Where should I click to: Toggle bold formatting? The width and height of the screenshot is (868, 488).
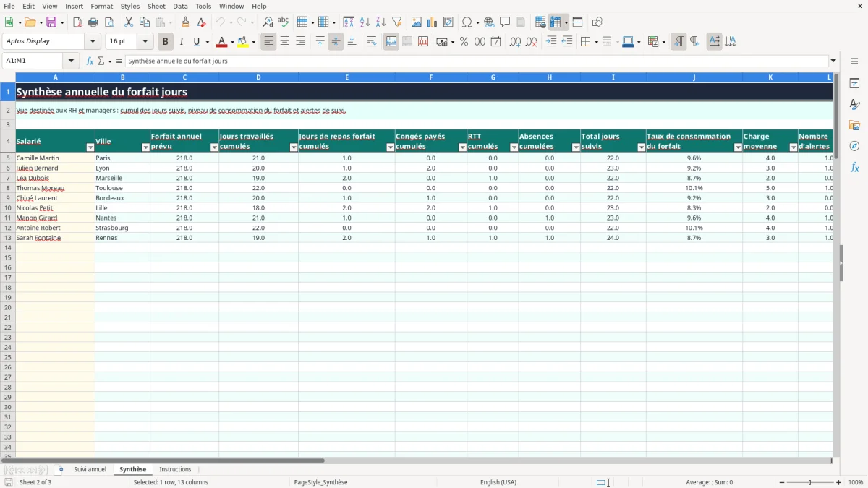coord(166,42)
